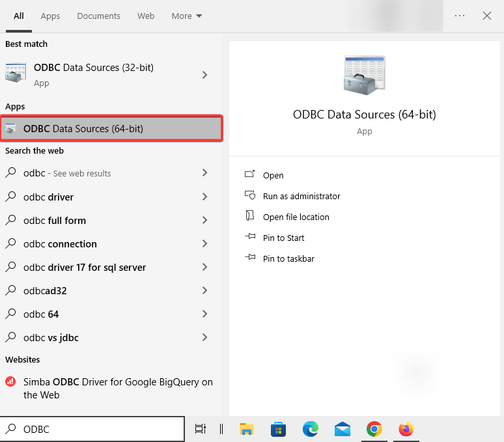Select ODBC Data Sources (32-bit) best match

pyautogui.click(x=111, y=75)
